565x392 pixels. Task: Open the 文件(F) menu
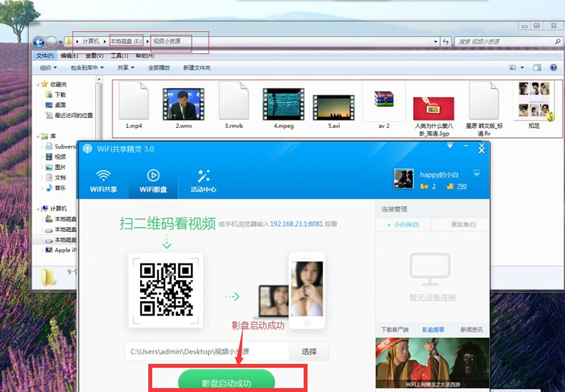(x=45, y=56)
